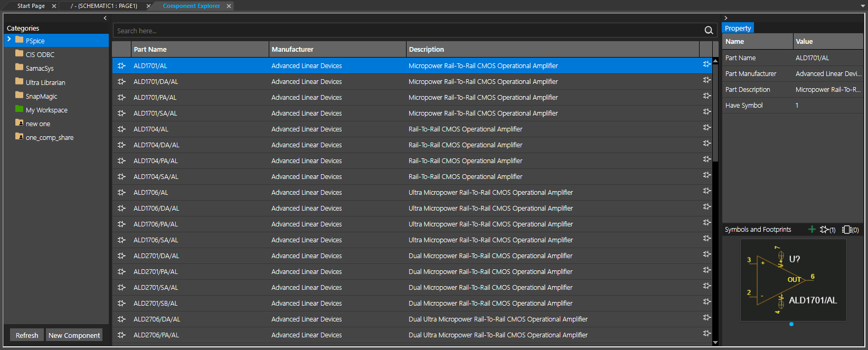Click the part icon left of ALD1701/DA/AL

(121, 82)
